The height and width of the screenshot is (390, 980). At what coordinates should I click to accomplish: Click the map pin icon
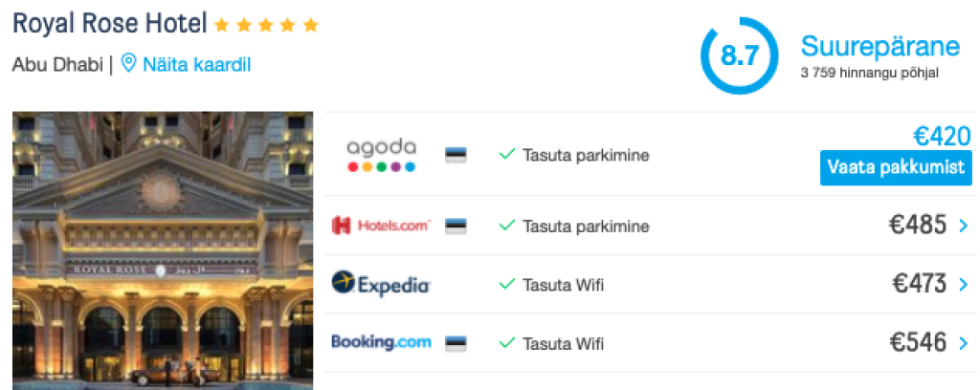coord(129,64)
